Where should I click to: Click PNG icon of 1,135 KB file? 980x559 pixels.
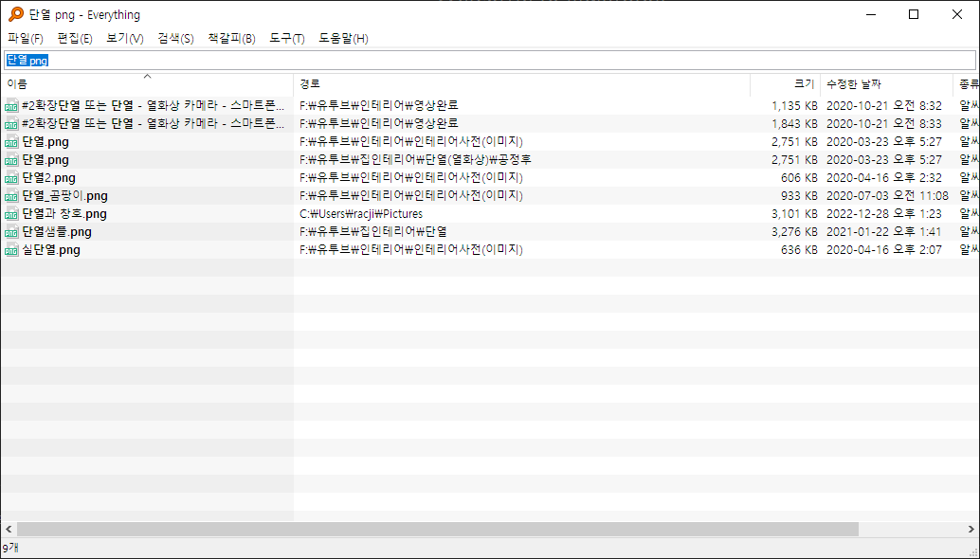pyautogui.click(x=11, y=106)
